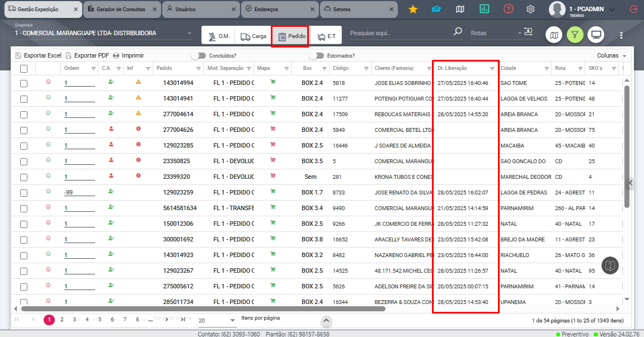Select checkbox for pedido 129023285 row

pyautogui.click(x=24, y=146)
